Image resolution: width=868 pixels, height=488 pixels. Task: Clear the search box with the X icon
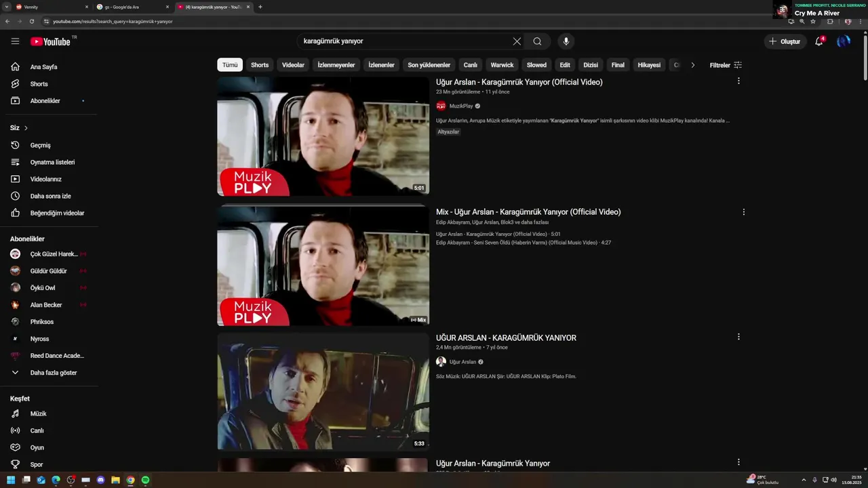[x=517, y=41]
